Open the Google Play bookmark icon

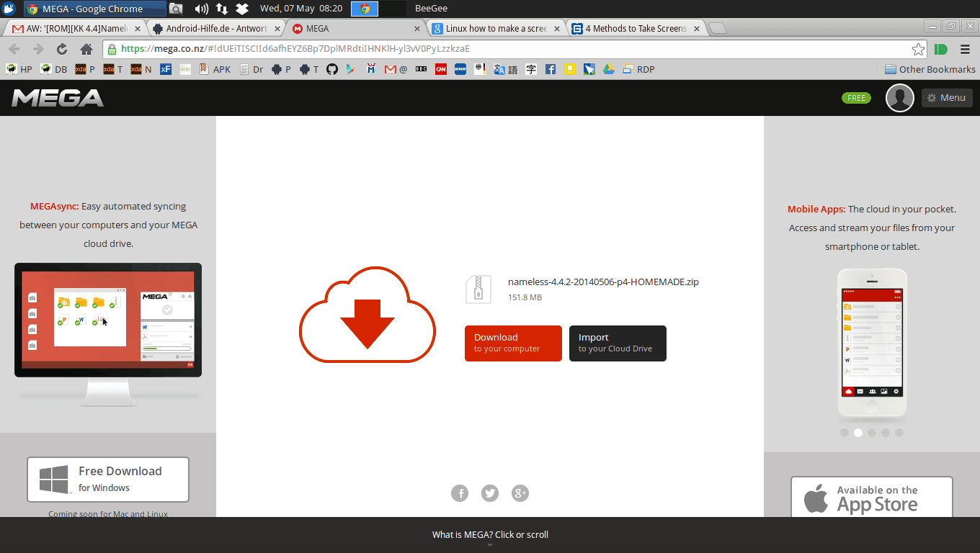[x=351, y=69]
